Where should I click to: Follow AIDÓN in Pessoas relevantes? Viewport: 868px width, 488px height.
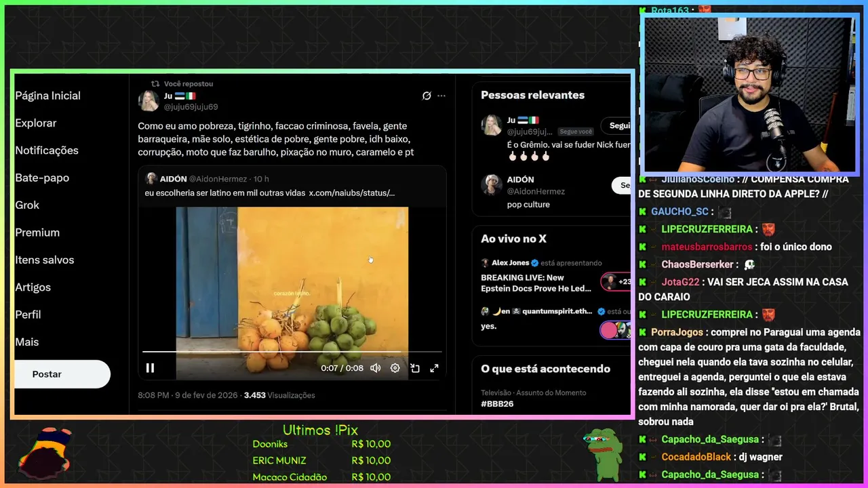(623, 185)
